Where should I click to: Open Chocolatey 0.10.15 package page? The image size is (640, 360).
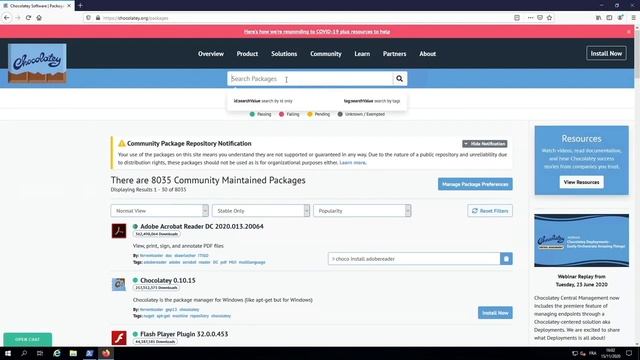(168, 280)
